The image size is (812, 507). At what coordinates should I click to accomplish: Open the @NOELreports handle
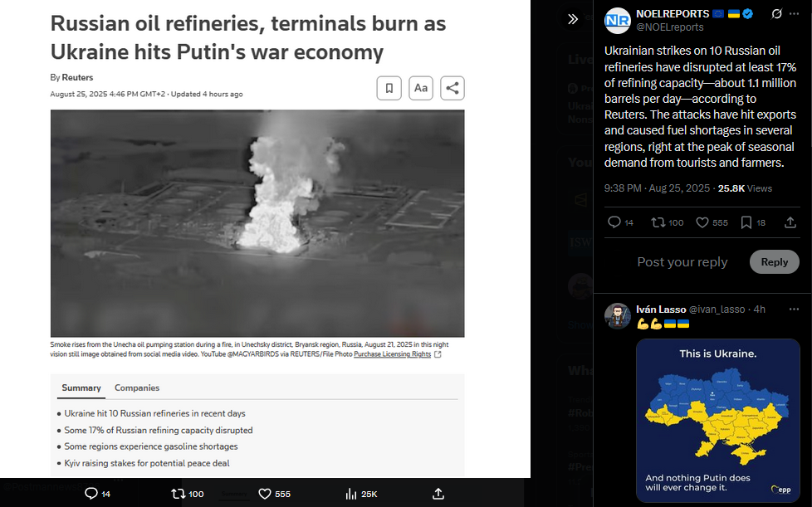point(669,27)
